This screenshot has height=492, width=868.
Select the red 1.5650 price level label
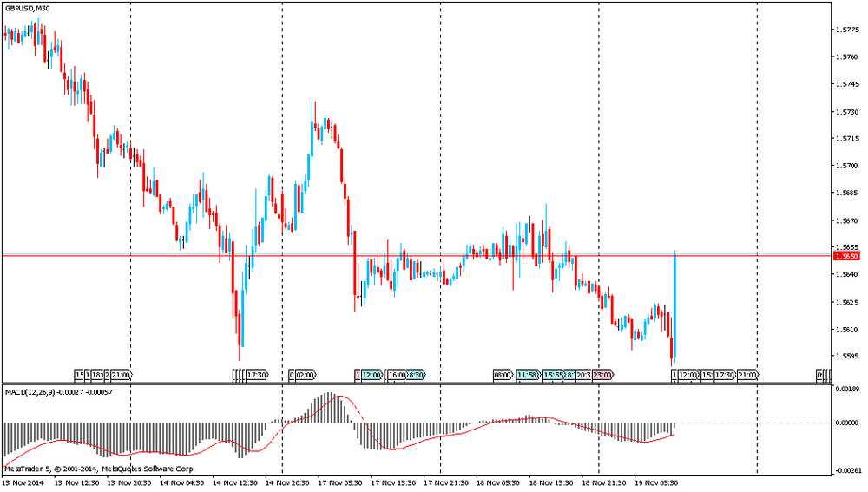click(x=845, y=256)
